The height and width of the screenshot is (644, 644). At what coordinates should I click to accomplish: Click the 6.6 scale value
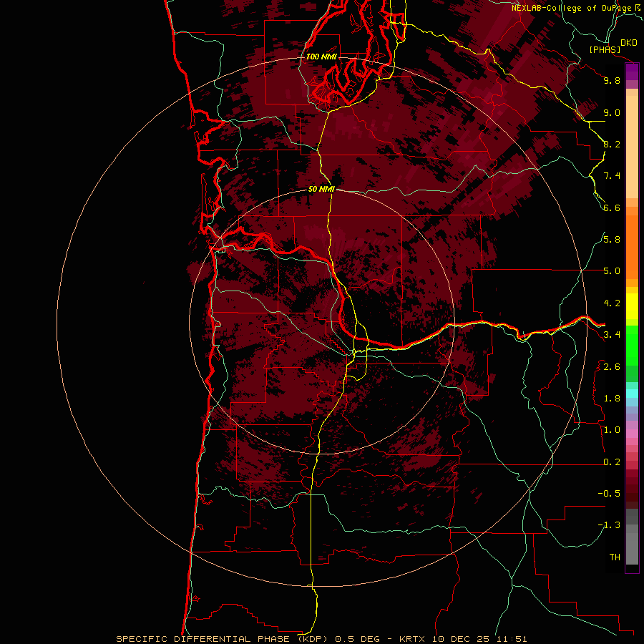coord(612,208)
